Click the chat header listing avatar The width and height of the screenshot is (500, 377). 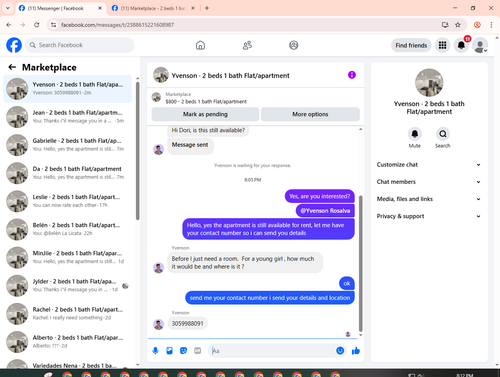point(161,75)
